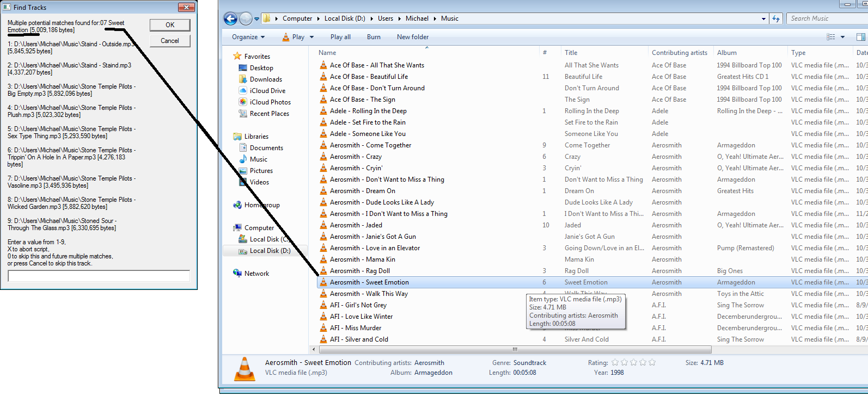Click the Pictures library icon
Viewport: 868px width, 396px height.
243,171
